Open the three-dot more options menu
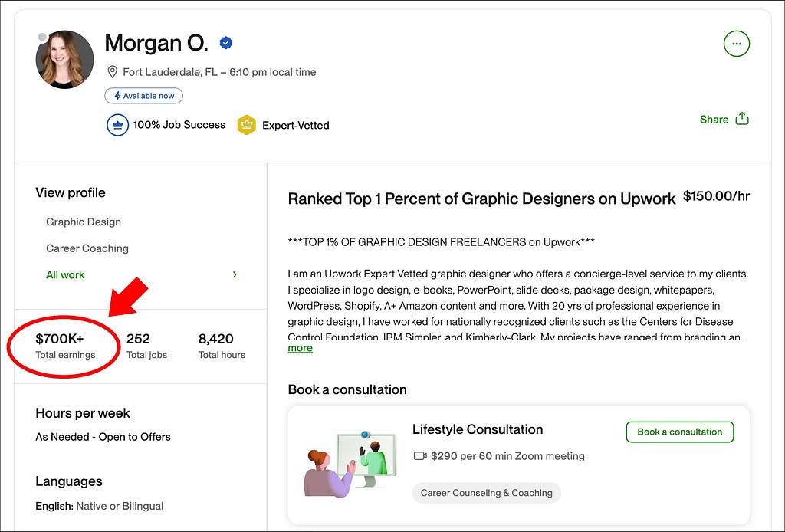 click(737, 44)
